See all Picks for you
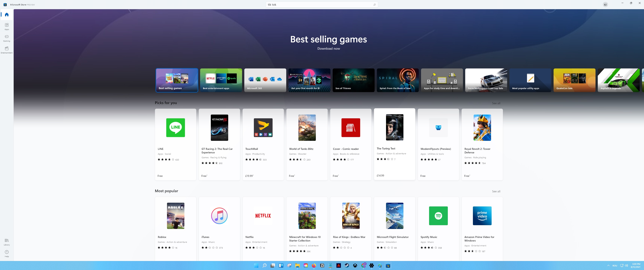This screenshot has width=644, height=270. point(496,103)
